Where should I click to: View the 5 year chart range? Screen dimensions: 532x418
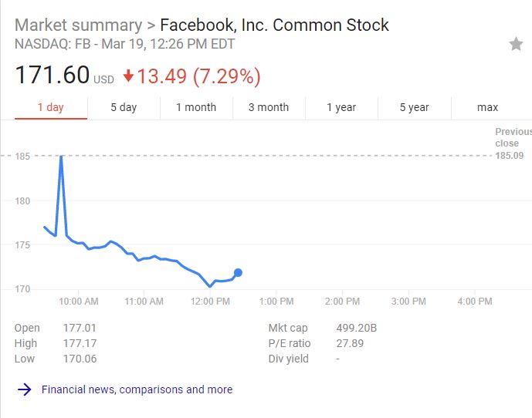pyautogui.click(x=415, y=107)
